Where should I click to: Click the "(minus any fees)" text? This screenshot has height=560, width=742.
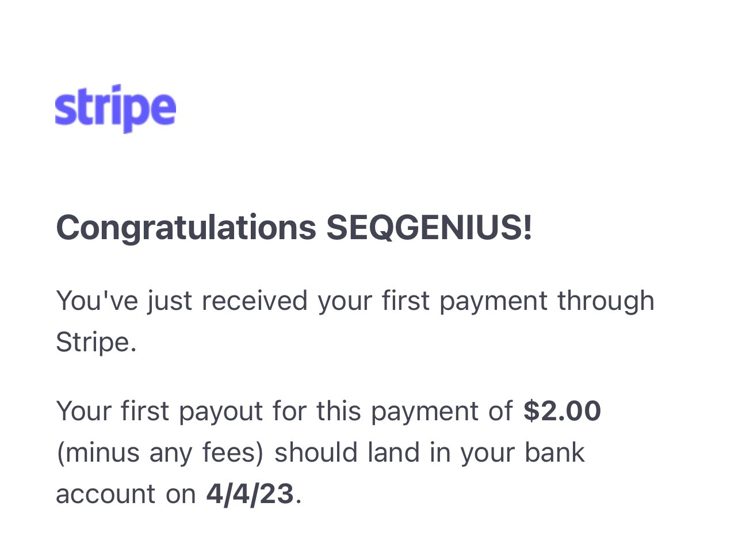[160, 453]
